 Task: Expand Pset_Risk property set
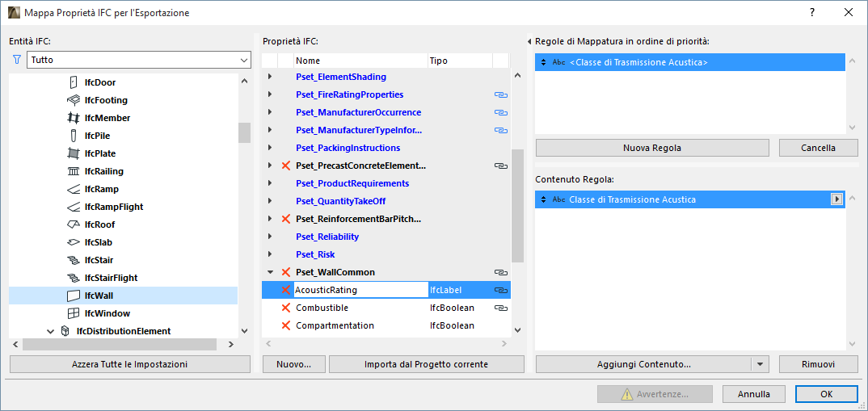tap(270, 254)
